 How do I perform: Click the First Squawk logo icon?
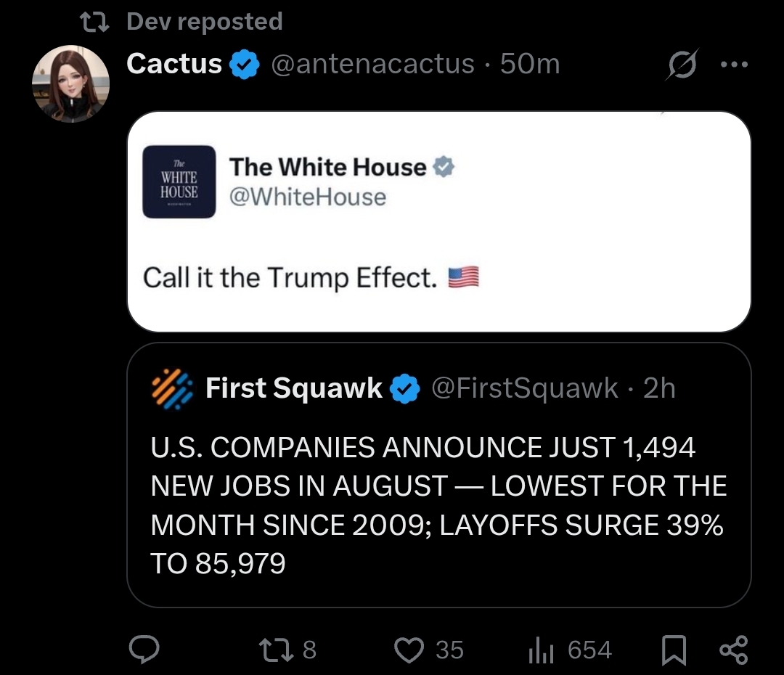[x=172, y=388]
